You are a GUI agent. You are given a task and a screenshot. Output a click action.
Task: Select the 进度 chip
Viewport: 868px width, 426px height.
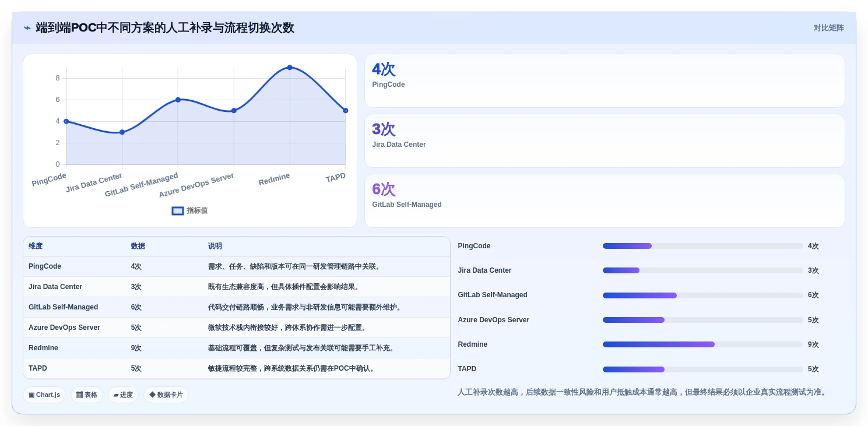[123, 395]
